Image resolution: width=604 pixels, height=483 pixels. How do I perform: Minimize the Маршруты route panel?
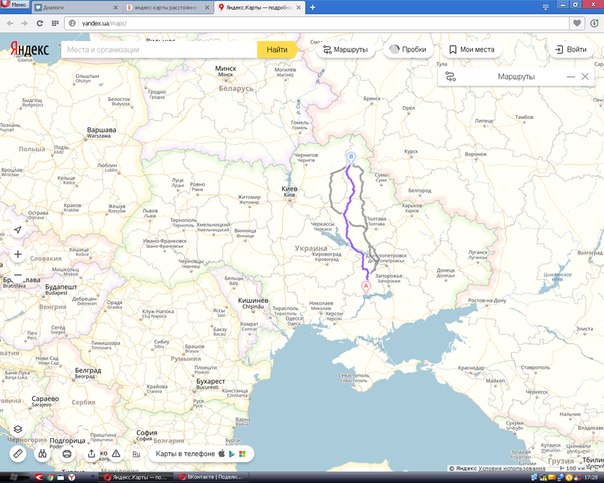[x=570, y=77]
